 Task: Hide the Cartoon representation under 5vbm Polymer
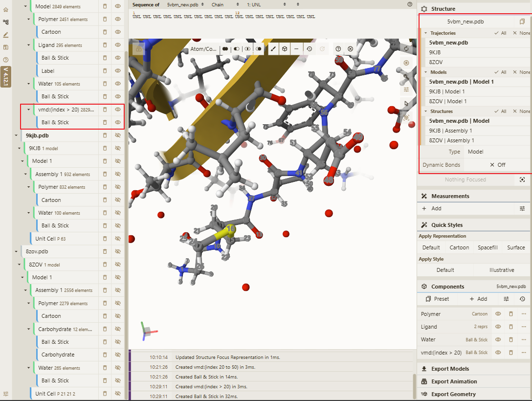118,32
